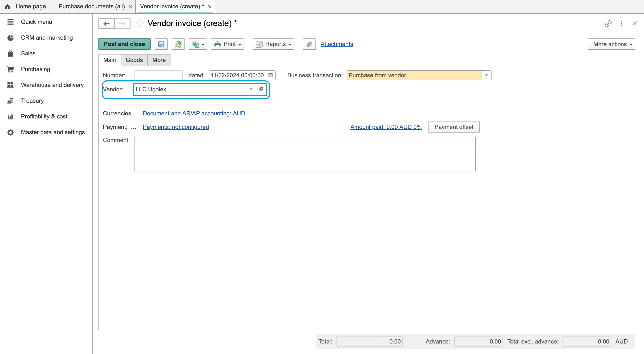Go forward with the right arrow button
Screen dimensions: 644x354
pyautogui.click(x=122, y=23)
